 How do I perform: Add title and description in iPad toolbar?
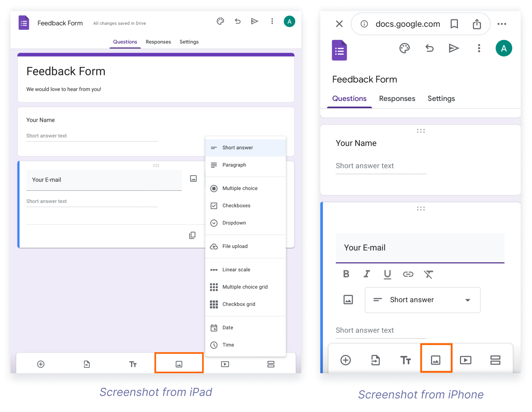point(133,364)
